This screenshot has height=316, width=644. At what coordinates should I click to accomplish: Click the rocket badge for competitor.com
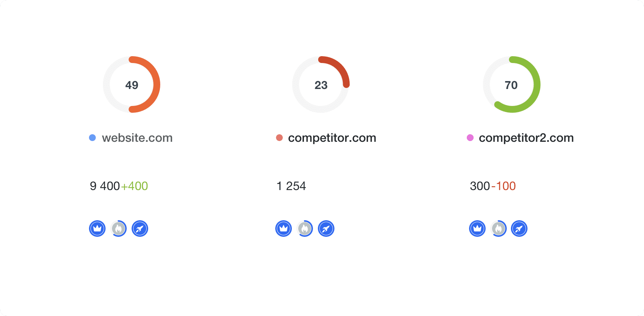tap(326, 229)
